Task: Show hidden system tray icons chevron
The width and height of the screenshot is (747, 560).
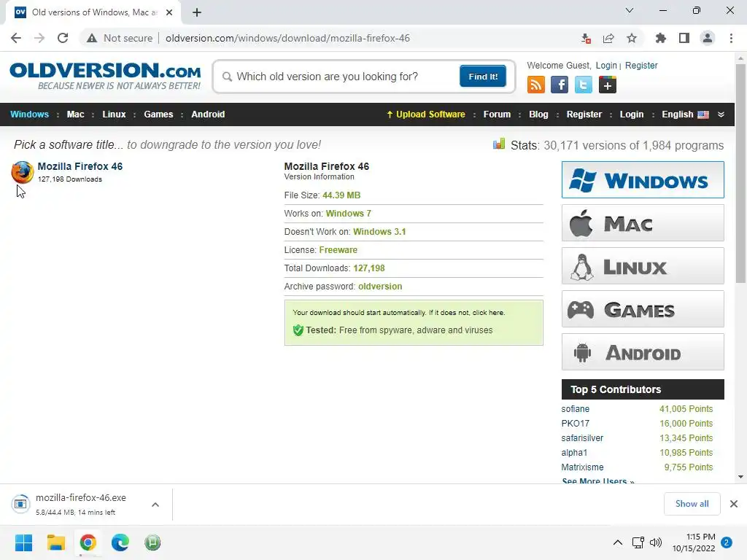Action: 617,542
